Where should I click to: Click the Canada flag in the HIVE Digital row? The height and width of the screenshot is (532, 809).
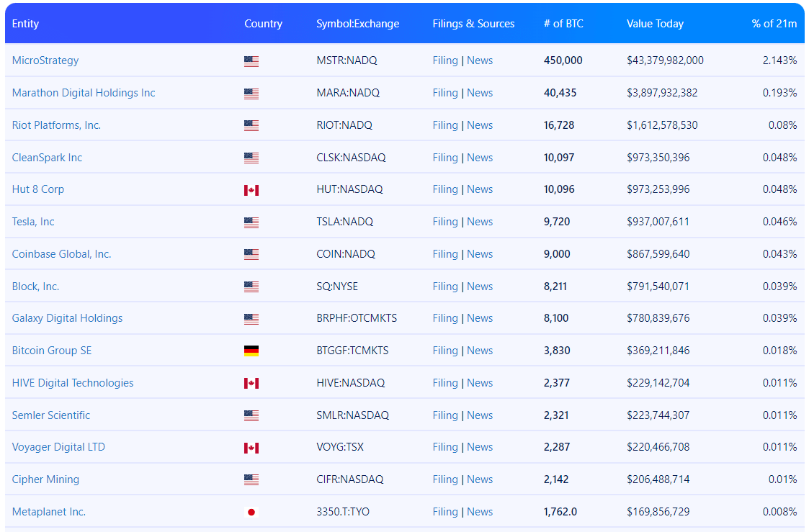click(x=251, y=384)
